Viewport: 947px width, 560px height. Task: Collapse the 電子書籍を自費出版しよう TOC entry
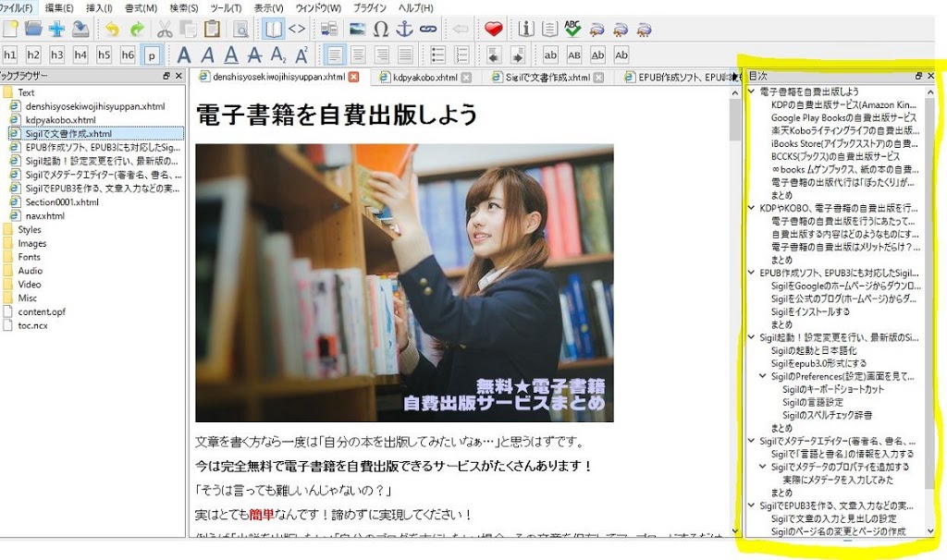point(752,92)
